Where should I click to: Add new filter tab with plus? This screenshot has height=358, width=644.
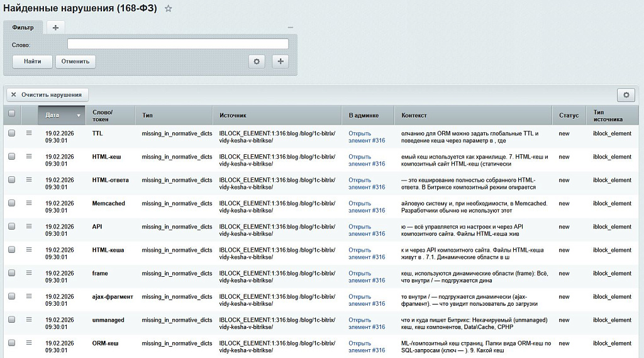click(55, 28)
